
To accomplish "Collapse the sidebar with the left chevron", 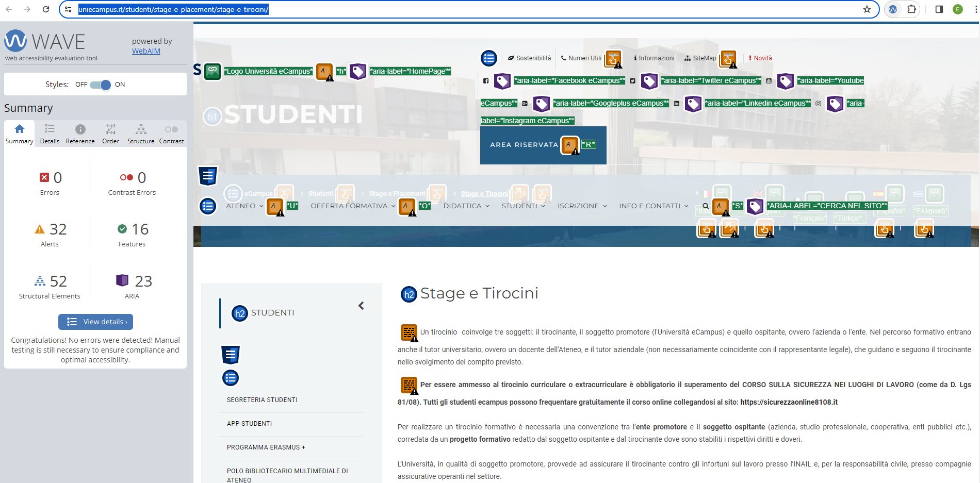I will (361, 306).
